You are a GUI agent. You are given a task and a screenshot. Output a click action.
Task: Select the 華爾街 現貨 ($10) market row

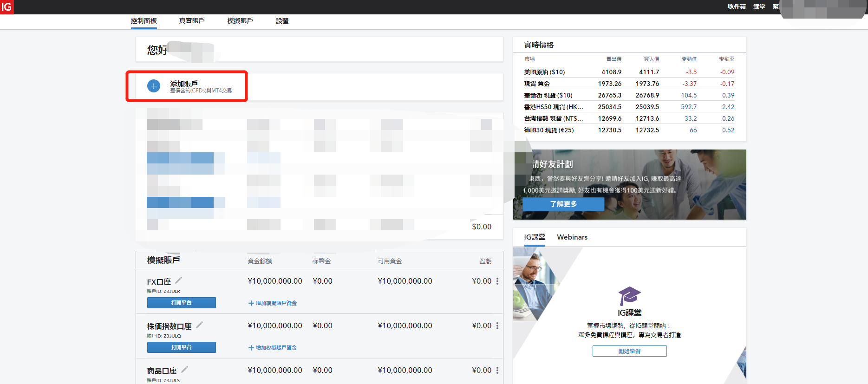[629, 95]
